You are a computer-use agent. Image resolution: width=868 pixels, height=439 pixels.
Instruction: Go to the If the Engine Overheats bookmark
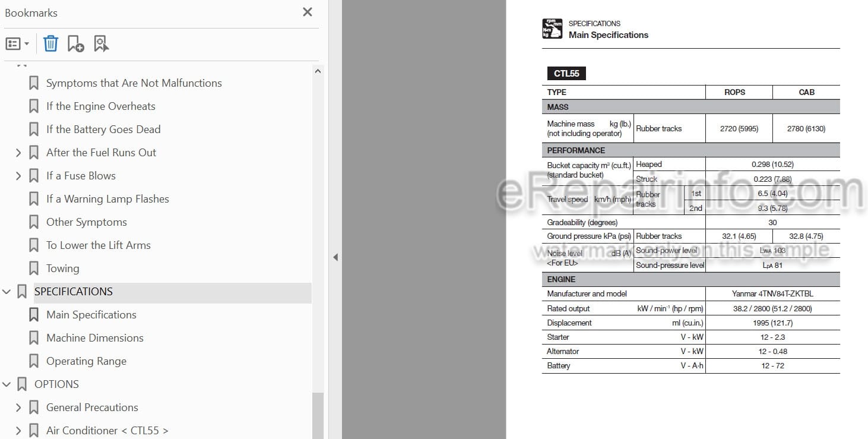coord(101,106)
